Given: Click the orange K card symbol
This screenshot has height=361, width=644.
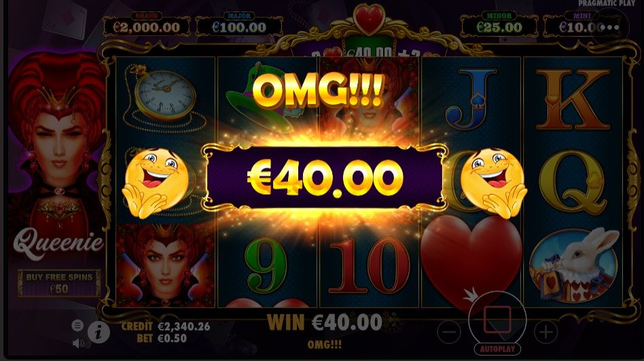Looking at the screenshot, I should [x=573, y=100].
